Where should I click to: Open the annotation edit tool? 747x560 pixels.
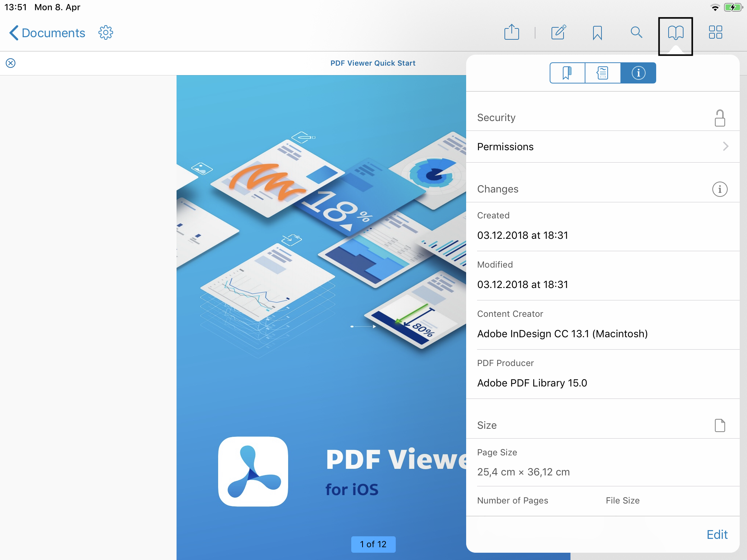click(558, 32)
